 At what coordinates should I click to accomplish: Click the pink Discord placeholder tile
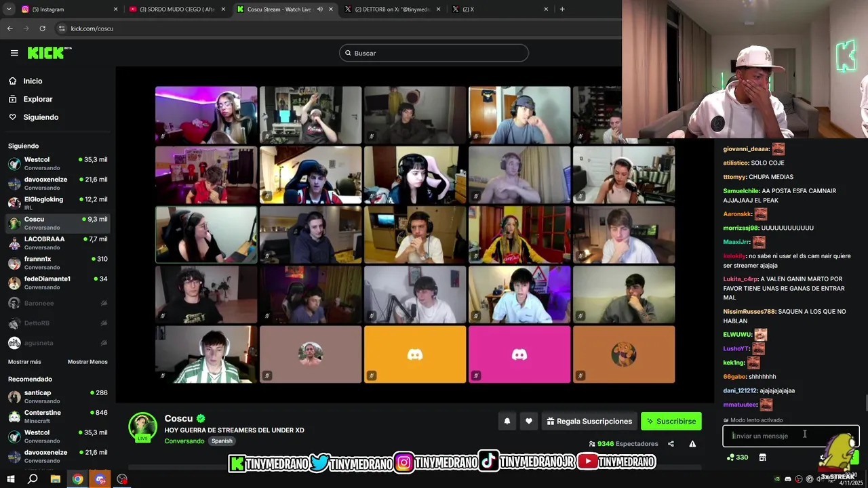click(x=519, y=354)
